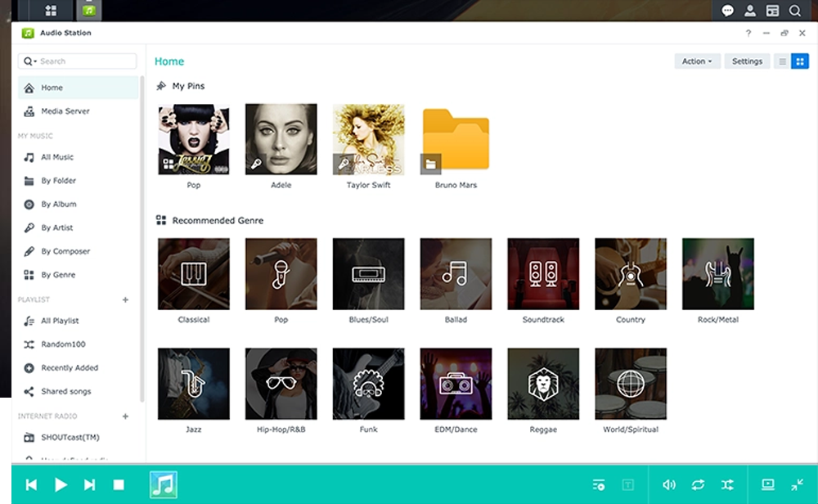
Task: Open the Action dropdown menu
Action: point(697,61)
